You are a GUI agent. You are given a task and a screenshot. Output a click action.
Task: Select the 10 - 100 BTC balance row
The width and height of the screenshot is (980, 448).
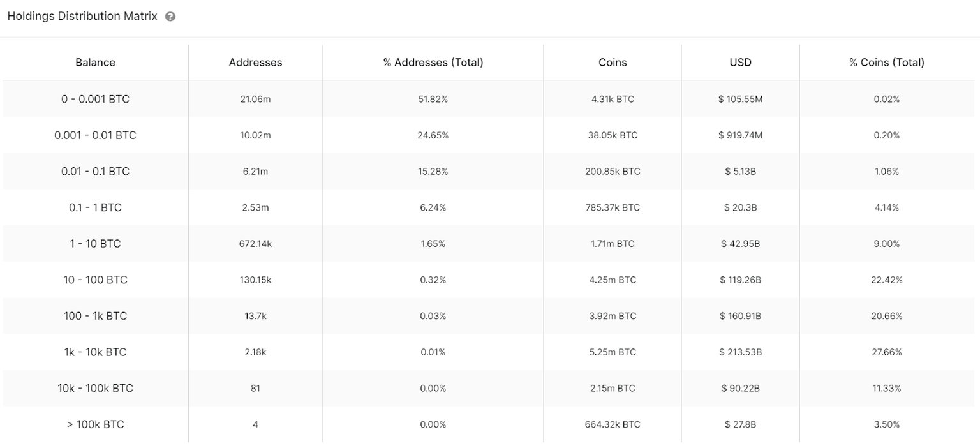pos(95,280)
